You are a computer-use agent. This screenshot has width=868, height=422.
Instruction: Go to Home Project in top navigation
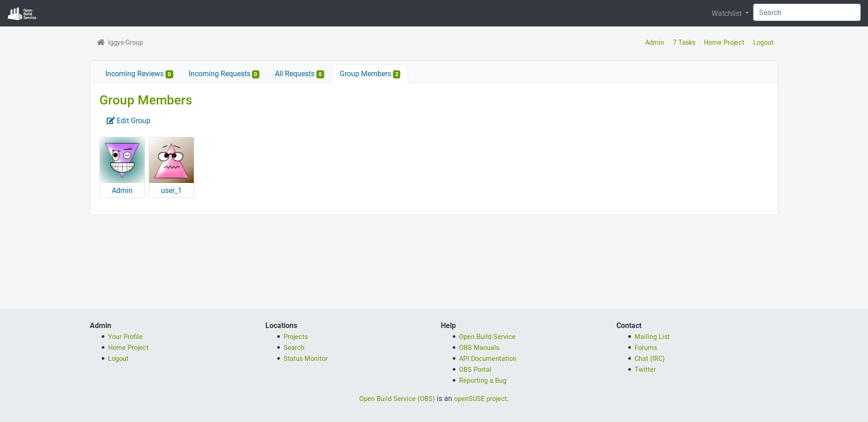pos(724,42)
